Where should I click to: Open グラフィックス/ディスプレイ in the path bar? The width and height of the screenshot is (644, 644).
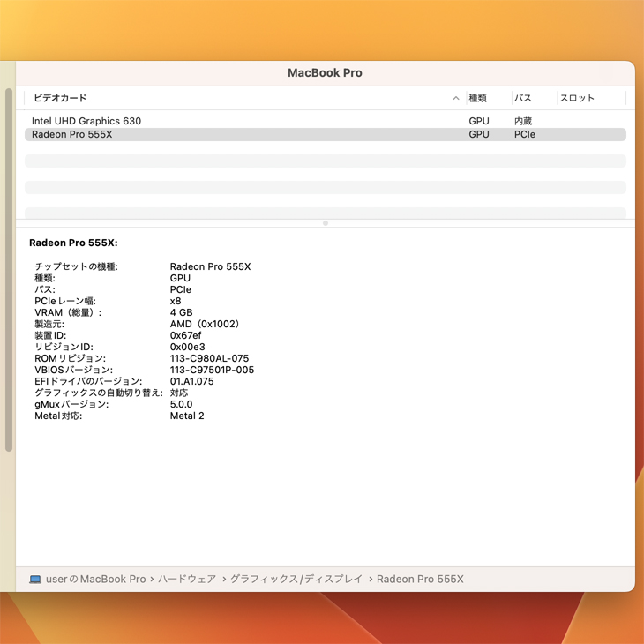[x=296, y=580]
